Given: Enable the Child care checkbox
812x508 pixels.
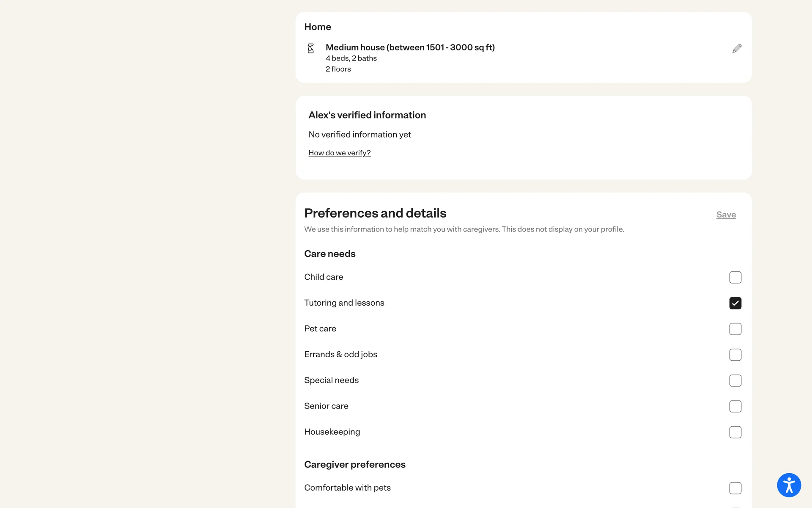Looking at the screenshot, I should coord(735,277).
